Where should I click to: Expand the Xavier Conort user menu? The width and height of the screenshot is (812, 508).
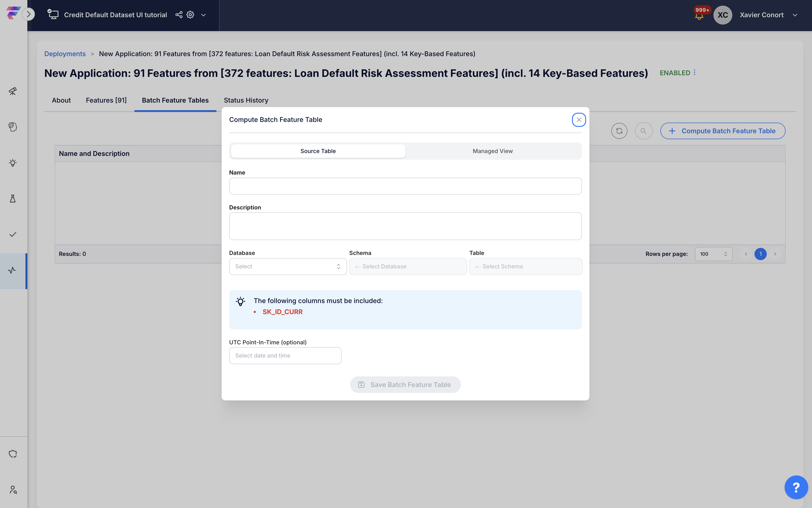pyautogui.click(x=795, y=15)
